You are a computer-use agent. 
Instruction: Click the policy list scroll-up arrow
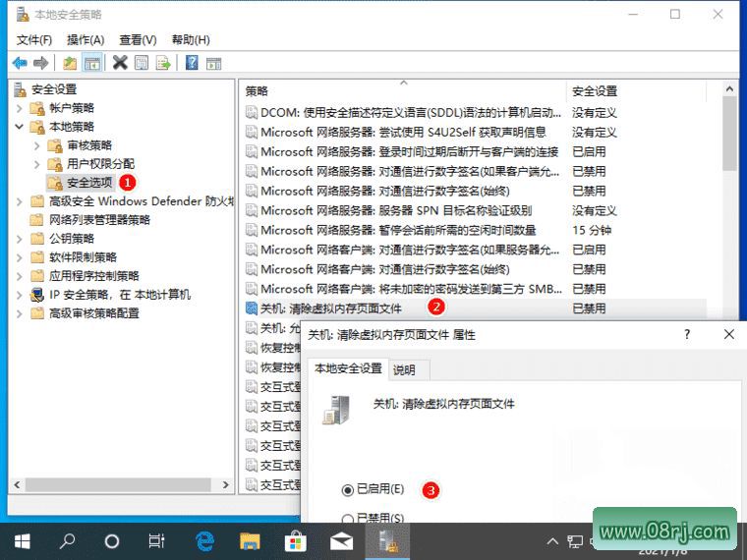tap(729, 88)
